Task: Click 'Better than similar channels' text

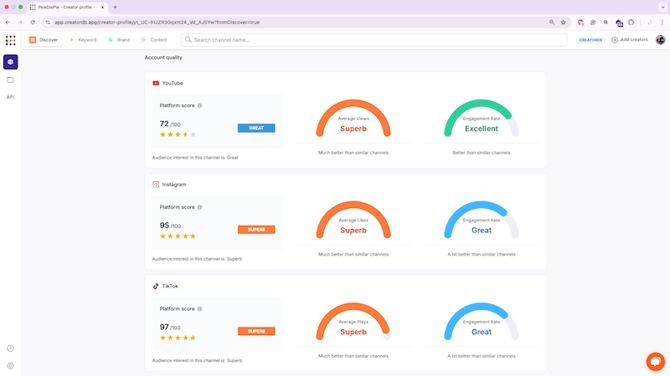Action: coord(482,153)
